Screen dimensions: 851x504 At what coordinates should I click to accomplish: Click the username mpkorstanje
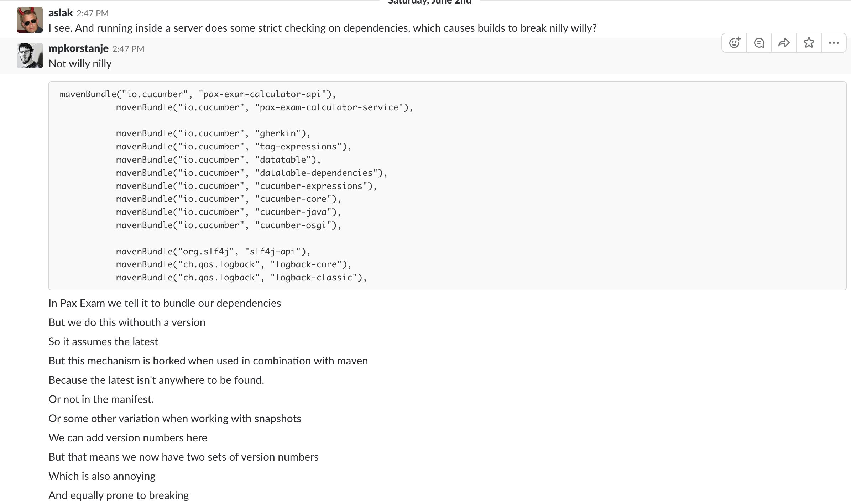point(78,48)
